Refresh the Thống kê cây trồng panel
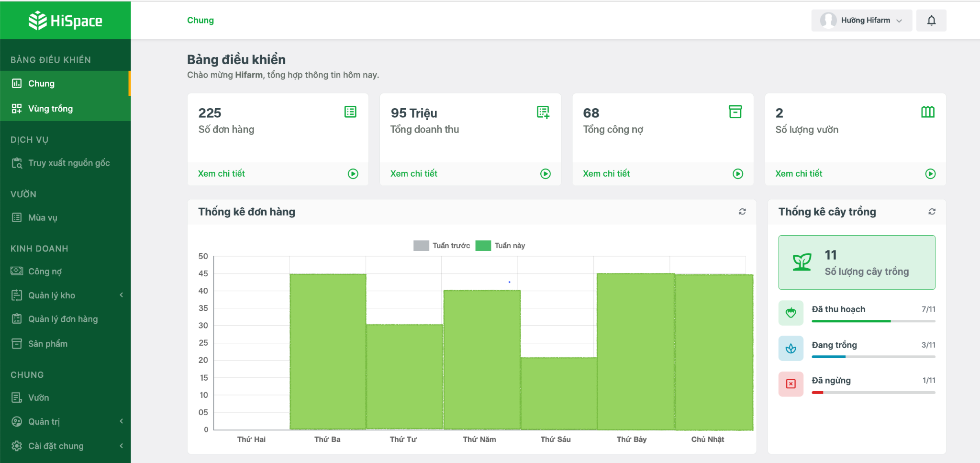Image resolution: width=980 pixels, height=463 pixels. click(932, 212)
